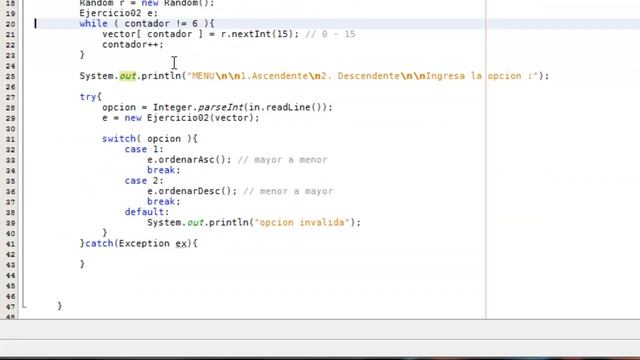Click 'Ejercicio02 e;' declaration on line 19

coord(118,13)
